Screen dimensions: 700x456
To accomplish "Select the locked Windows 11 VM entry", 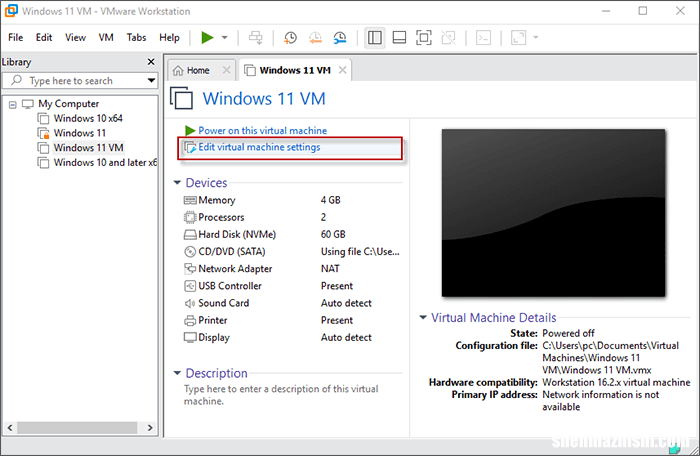I will [79, 133].
